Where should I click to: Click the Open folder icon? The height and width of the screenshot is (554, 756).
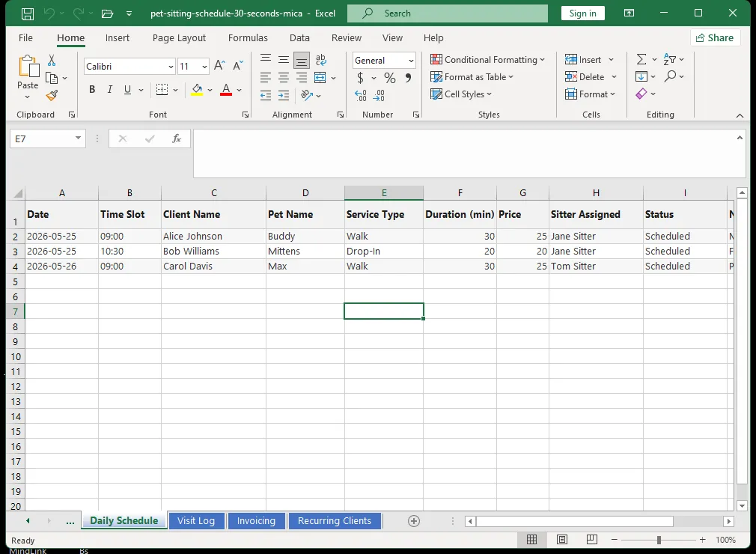(x=107, y=13)
